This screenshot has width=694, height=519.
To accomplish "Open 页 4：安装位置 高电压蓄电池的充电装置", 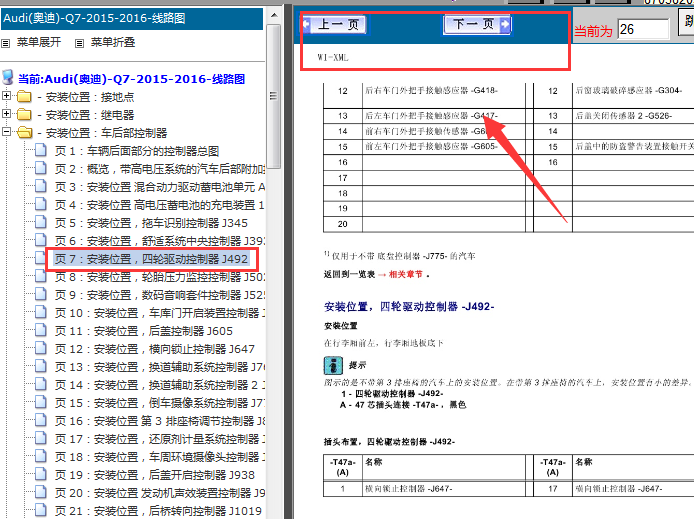I will pos(160,205).
